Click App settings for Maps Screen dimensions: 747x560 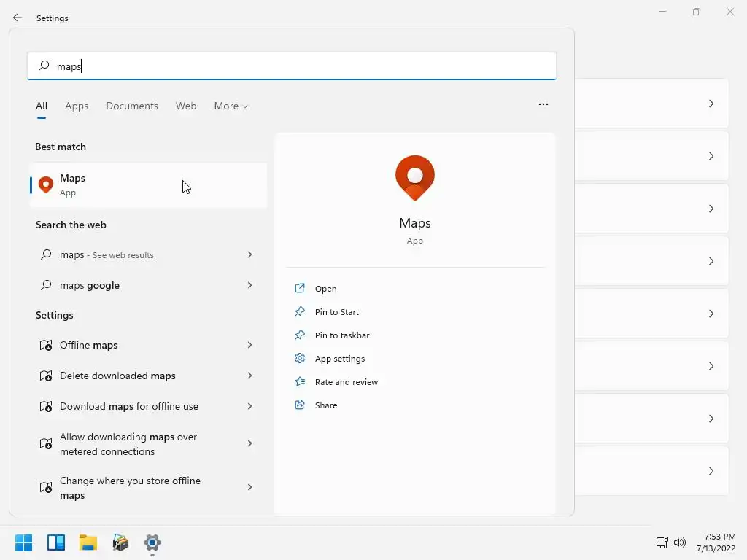340,359
